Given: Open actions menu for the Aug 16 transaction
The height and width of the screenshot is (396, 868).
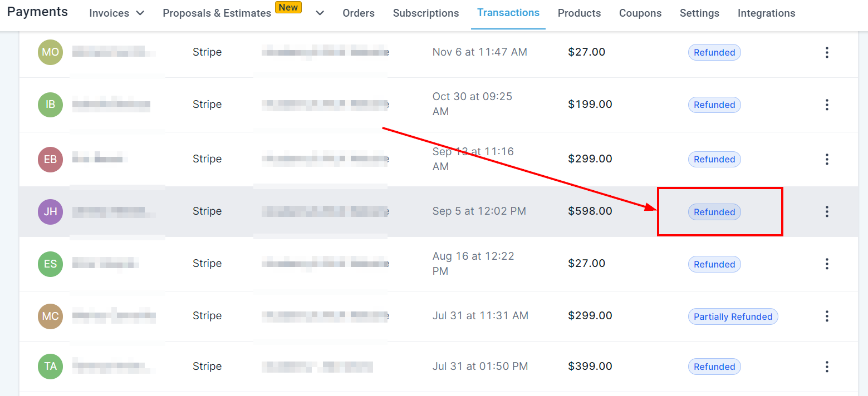Looking at the screenshot, I should (x=827, y=264).
